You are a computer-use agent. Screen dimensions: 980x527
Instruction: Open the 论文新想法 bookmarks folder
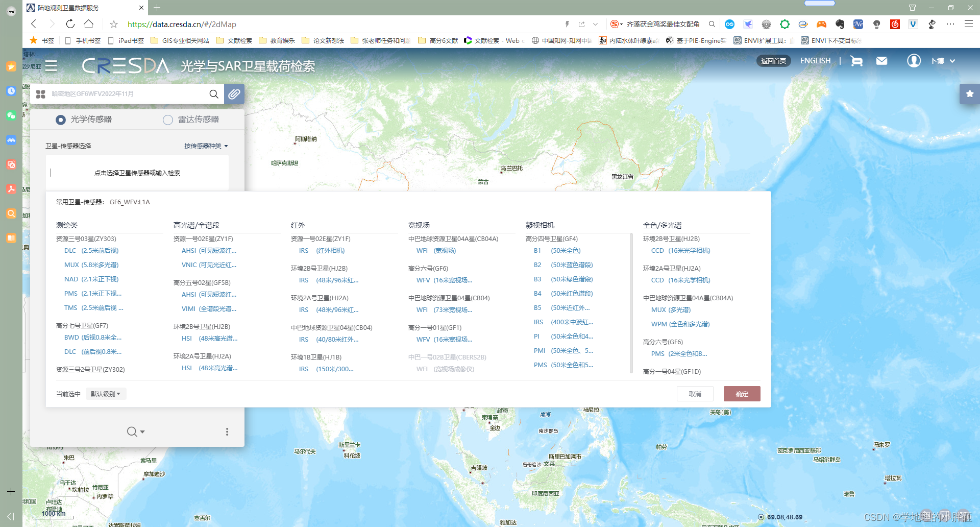coord(323,40)
